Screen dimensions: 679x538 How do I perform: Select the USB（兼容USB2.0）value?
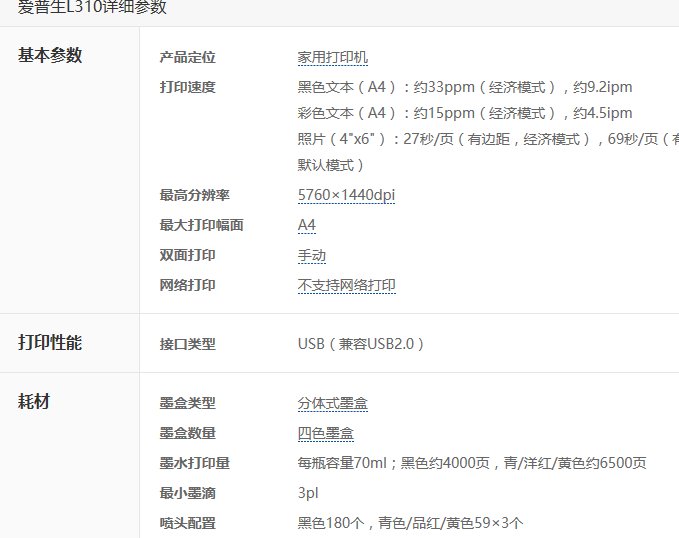(361, 344)
